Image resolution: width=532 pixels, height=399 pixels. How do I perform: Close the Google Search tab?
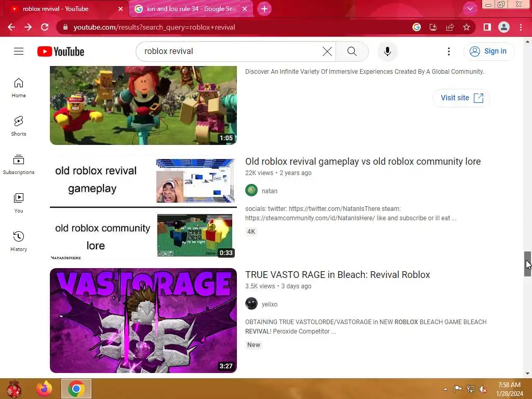[x=245, y=9]
